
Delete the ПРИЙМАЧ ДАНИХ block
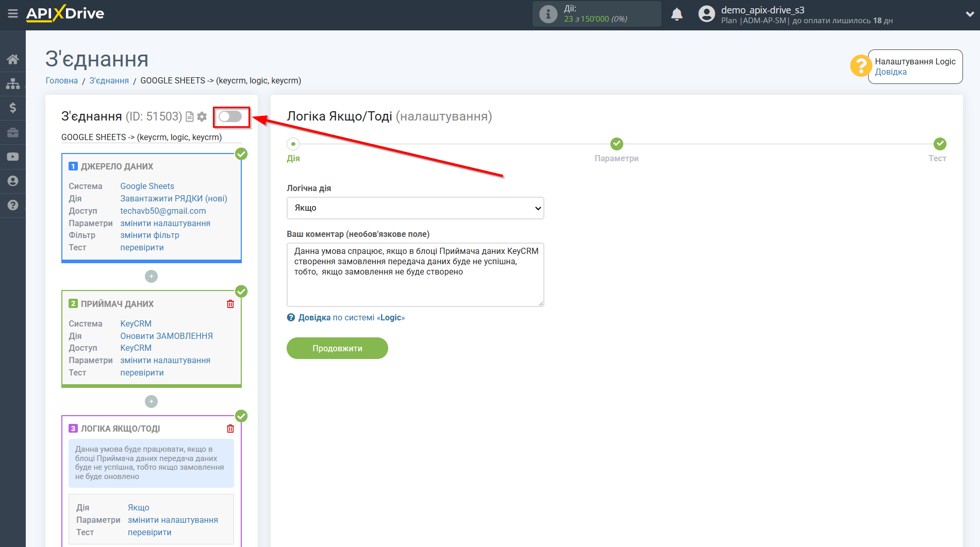(x=230, y=304)
